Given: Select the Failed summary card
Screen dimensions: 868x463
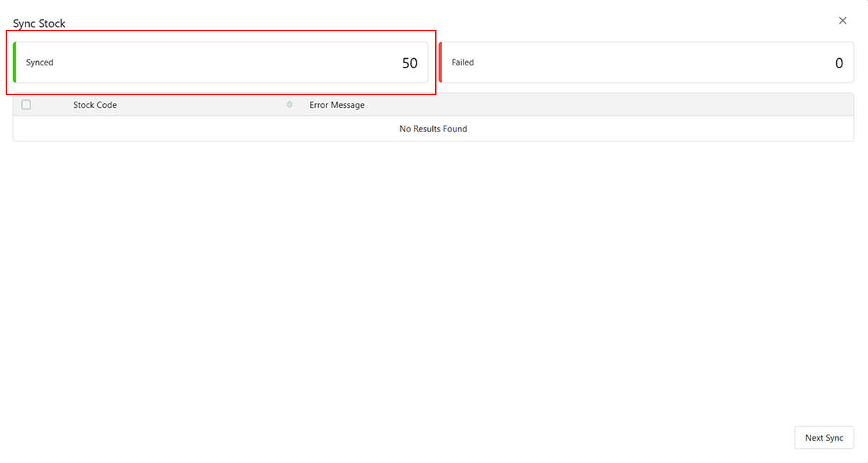Looking at the screenshot, I should point(646,62).
